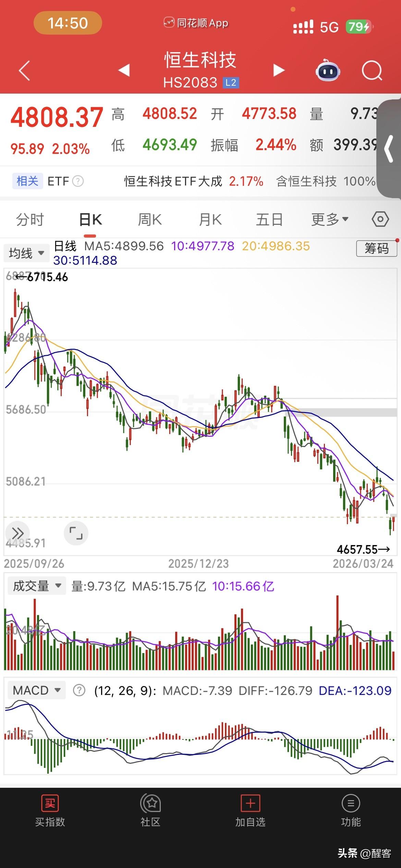Open the 均线 indicator dropdown
The width and height of the screenshot is (401, 868).
(x=26, y=253)
